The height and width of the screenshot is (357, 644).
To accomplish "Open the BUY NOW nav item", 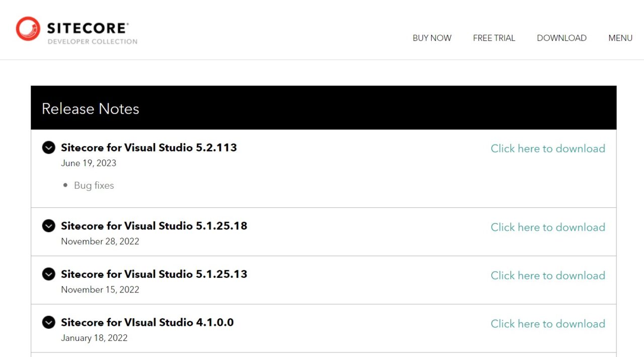I will [x=432, y=38].
